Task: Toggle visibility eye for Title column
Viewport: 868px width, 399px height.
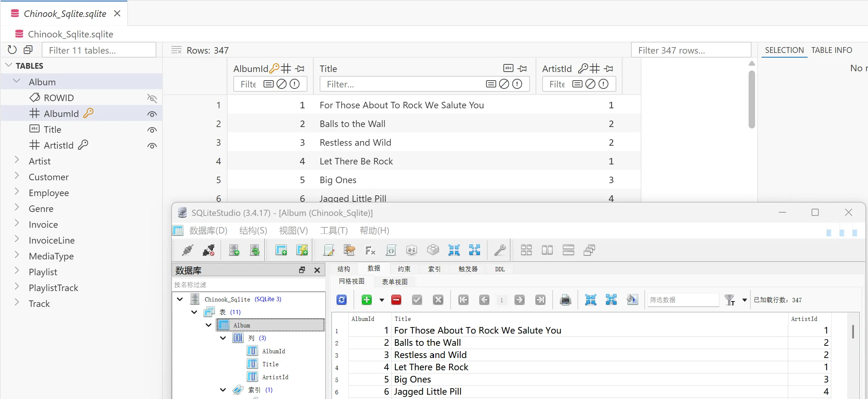Action: click(x=152, y=130)
